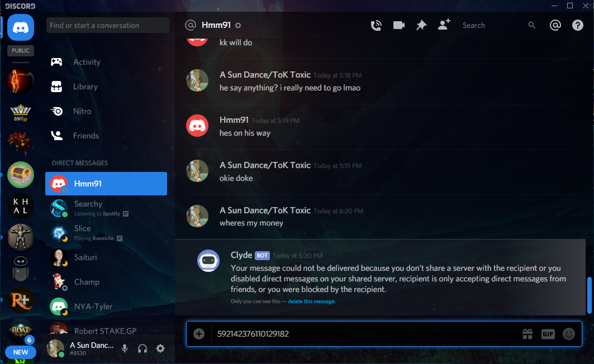Select the Hmm91 direct message
The width and height of the screenshot is (594, 364).
tap(106, 184)
